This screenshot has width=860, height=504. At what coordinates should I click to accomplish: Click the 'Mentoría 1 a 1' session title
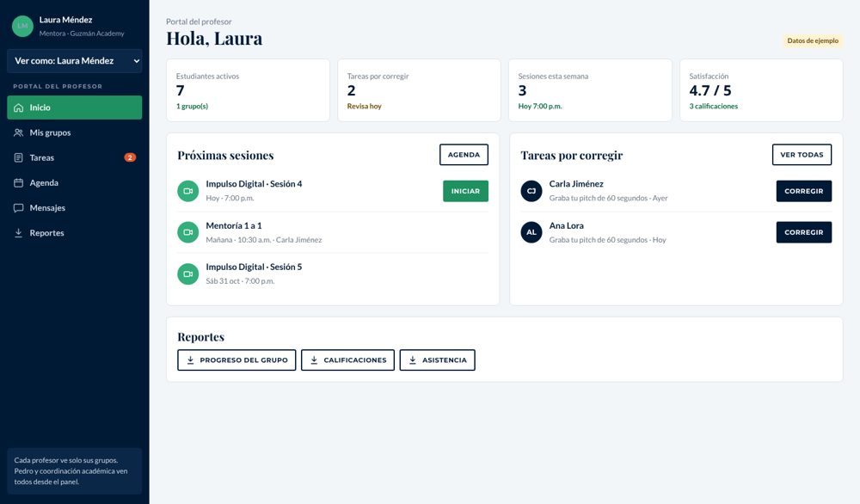[x=234, y=225]
